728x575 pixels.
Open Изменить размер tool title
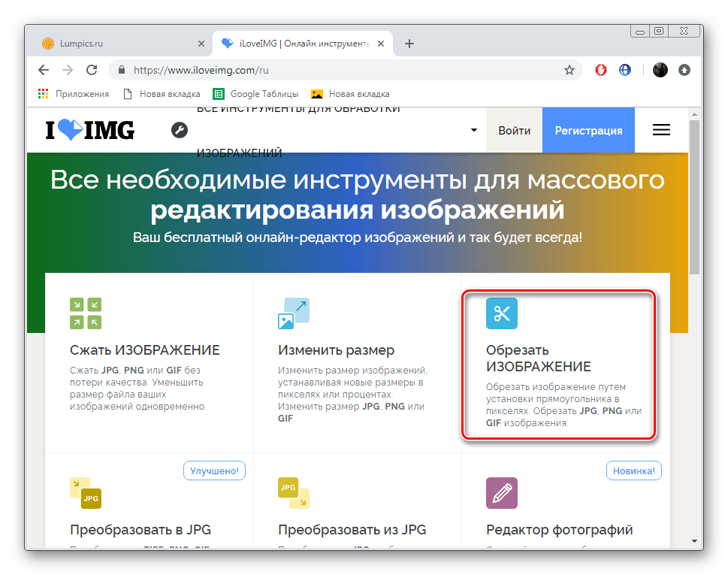[x=336, y=350]
